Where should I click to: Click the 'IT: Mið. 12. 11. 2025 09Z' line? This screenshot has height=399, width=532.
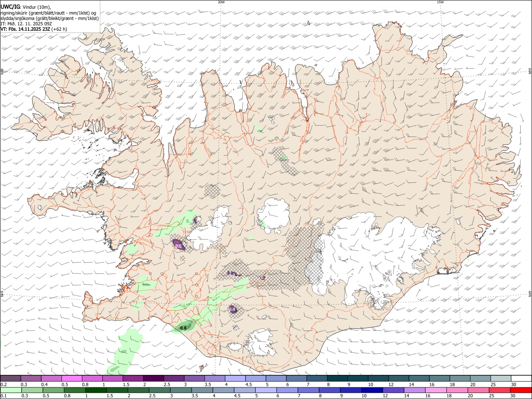[x=26, y=24]
